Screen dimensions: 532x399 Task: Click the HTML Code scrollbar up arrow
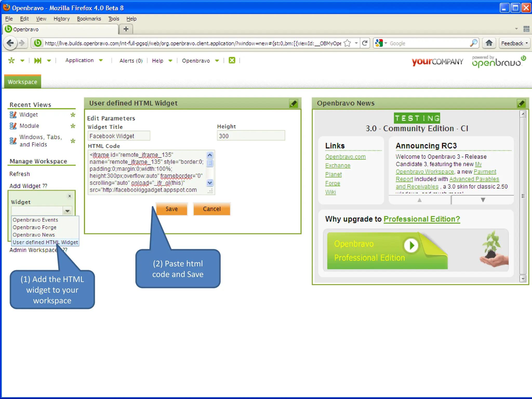pos(210,155)
